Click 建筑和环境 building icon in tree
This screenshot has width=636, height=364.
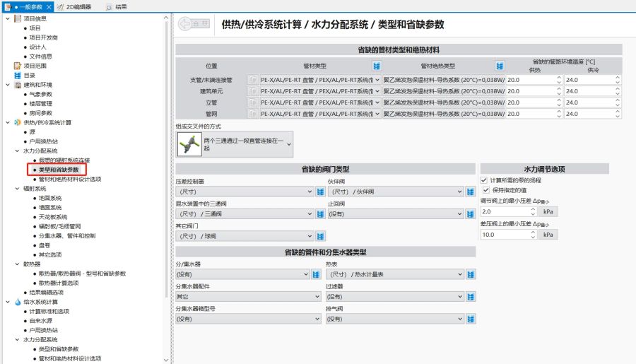coord(18,85)
